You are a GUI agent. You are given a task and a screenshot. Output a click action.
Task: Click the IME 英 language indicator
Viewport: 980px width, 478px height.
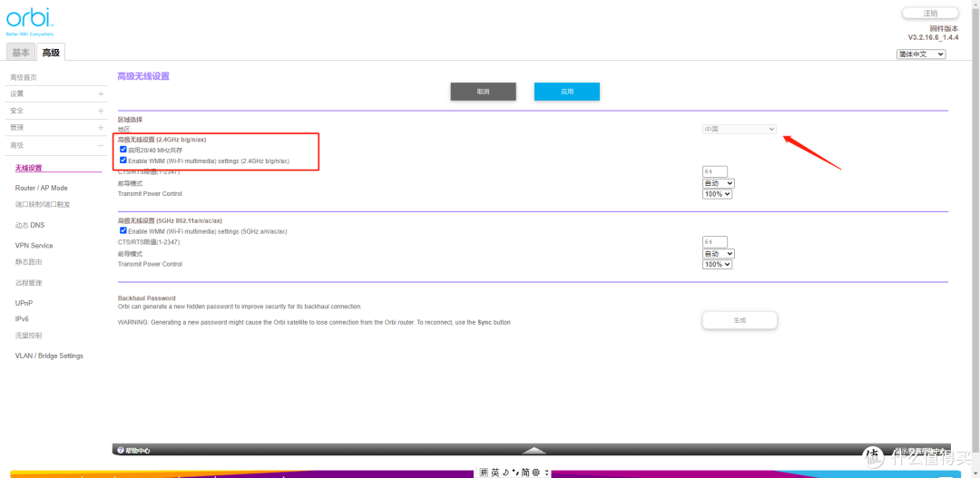495,473
